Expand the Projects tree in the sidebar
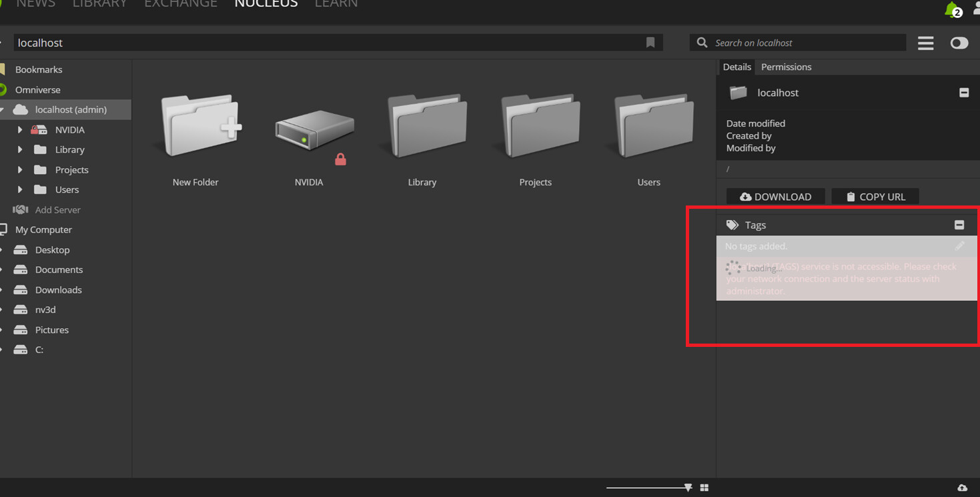 (21, 169)
